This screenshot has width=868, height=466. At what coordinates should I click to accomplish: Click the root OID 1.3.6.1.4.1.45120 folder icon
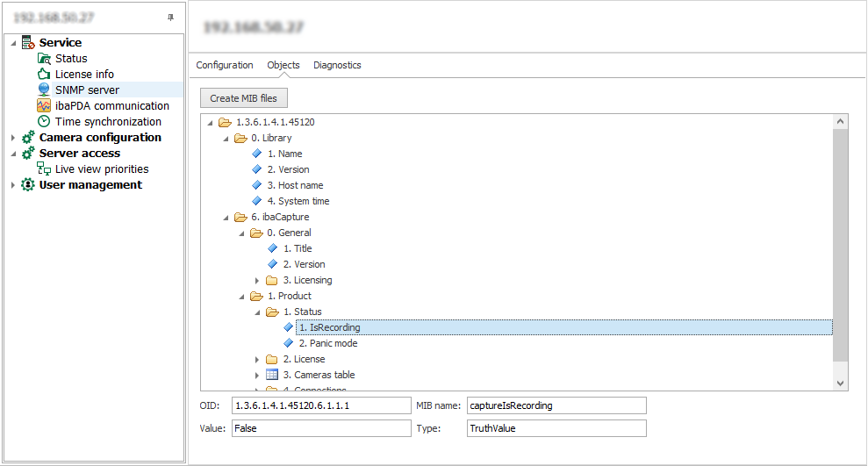click(x=225, y=122)
